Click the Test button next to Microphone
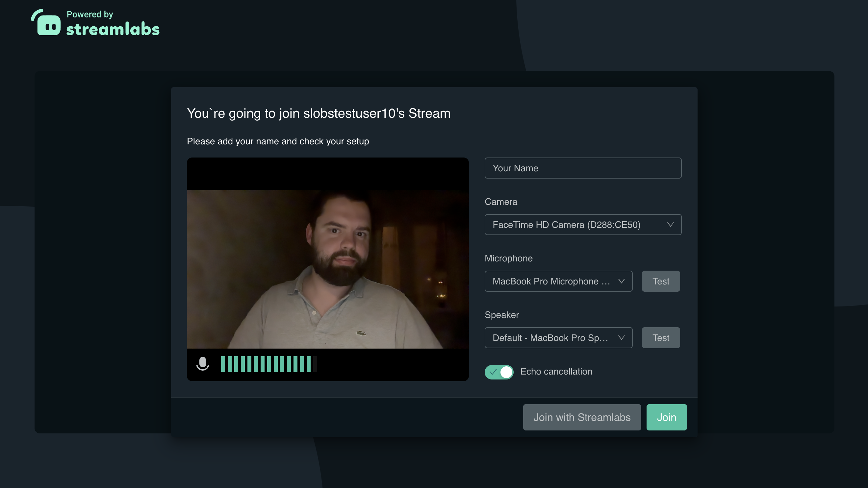 pyautogui.click(x=660, y=281)
